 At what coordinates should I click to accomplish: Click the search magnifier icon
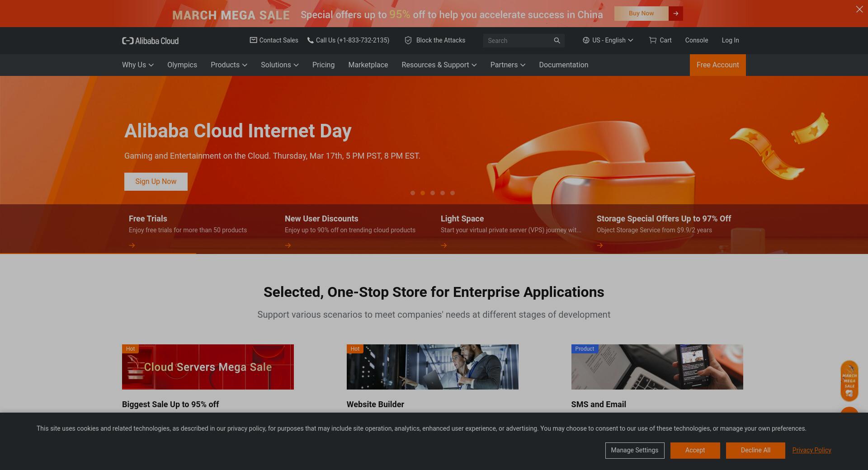coord(557,41)
